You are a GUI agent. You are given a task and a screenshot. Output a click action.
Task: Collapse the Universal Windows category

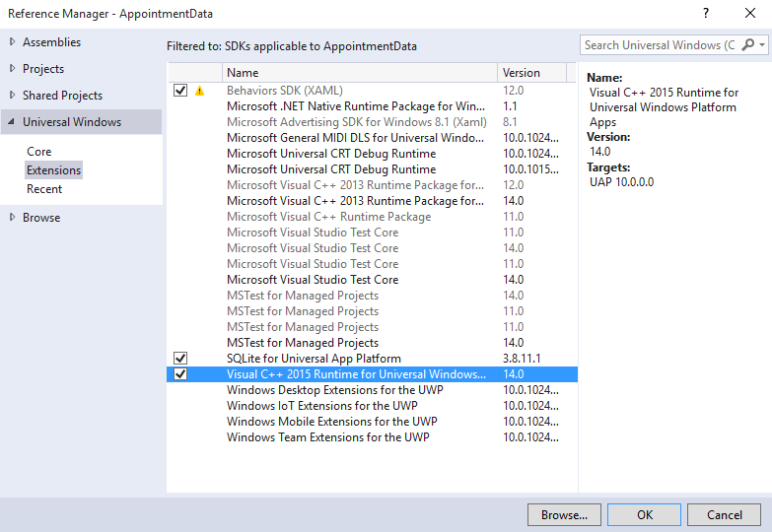[x=12, y=122]
